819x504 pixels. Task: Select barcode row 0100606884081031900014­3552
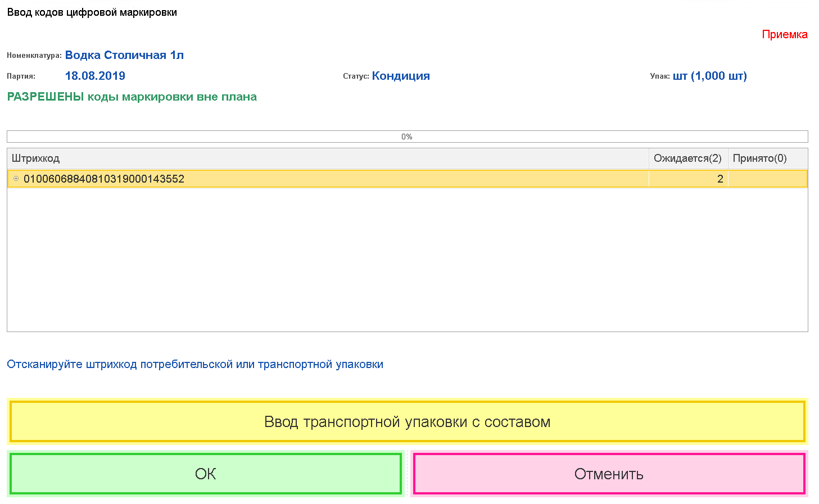click(x=104, y=179)
